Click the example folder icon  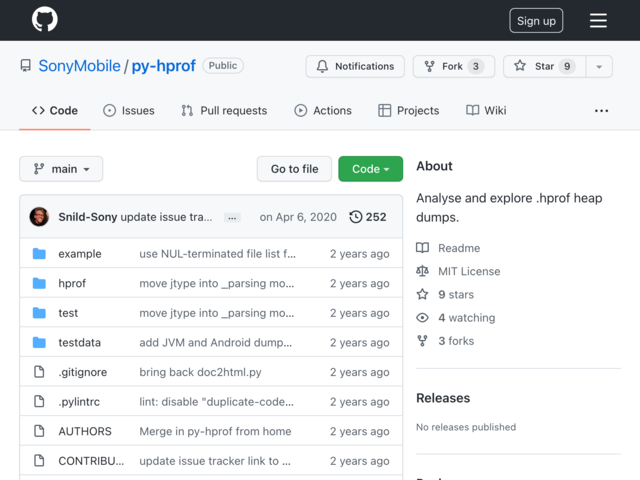point(39,253)
